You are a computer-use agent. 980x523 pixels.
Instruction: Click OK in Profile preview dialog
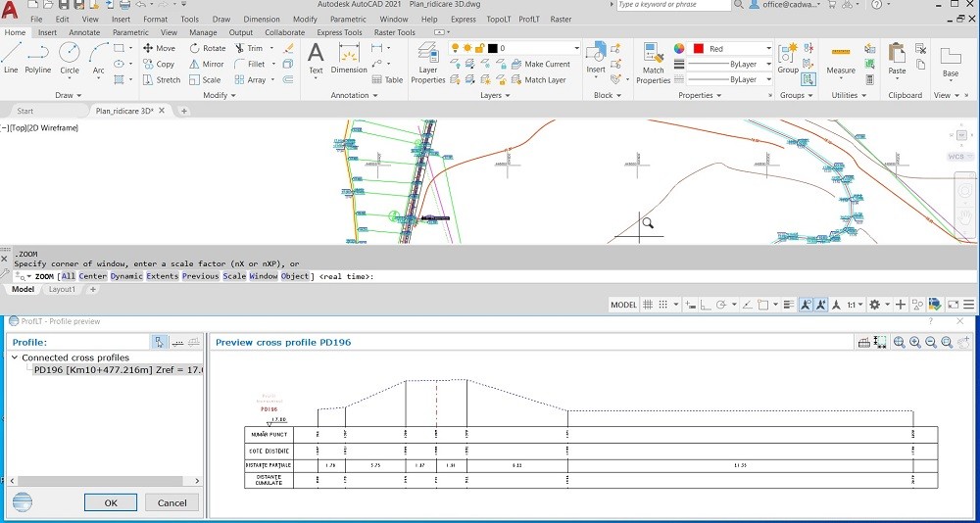pos(111,502)
